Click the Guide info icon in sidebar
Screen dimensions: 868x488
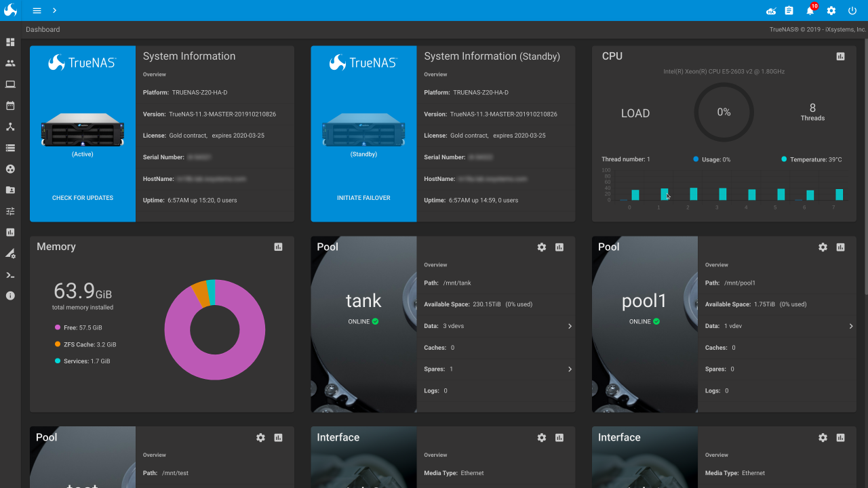pos(10,296)
